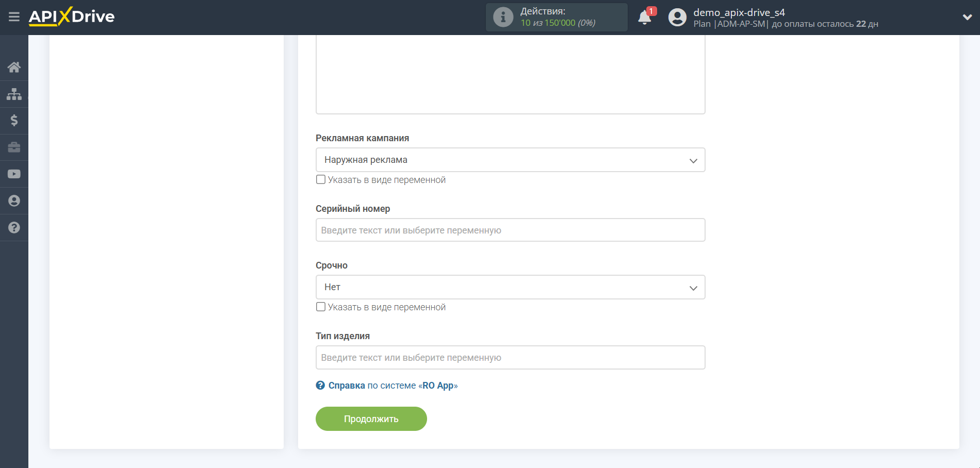Click the Продолжить button

coord(371,419)
